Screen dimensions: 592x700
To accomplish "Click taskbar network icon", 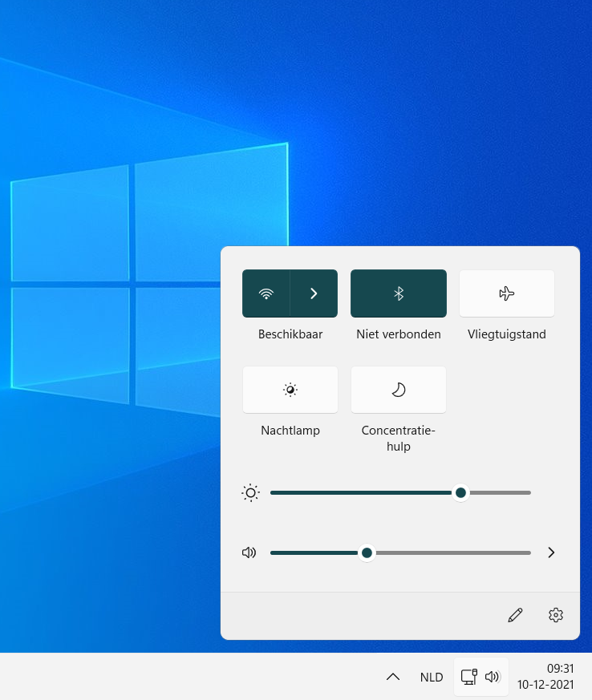I will [468, 677].
